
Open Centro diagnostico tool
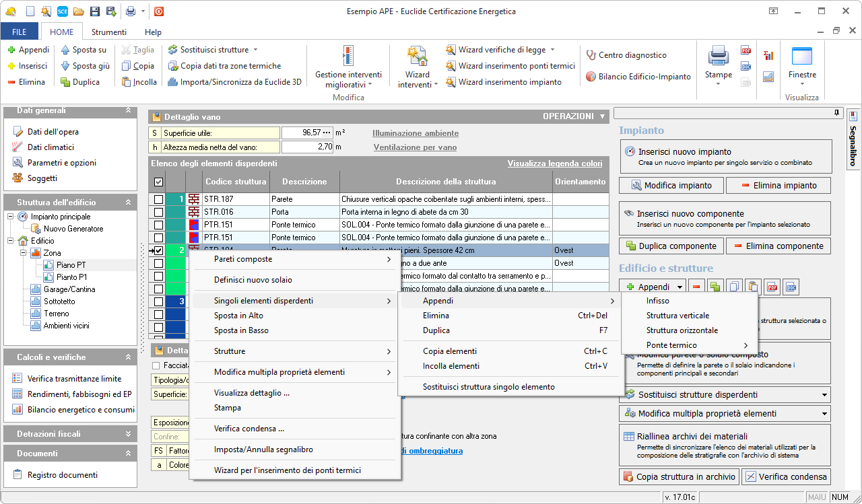point(632,55)
